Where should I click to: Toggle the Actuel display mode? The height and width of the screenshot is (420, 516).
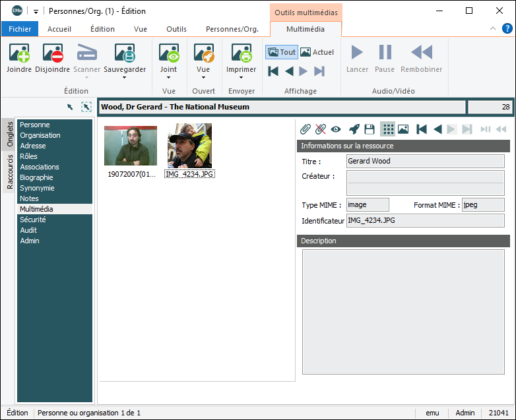click(317, 52)
